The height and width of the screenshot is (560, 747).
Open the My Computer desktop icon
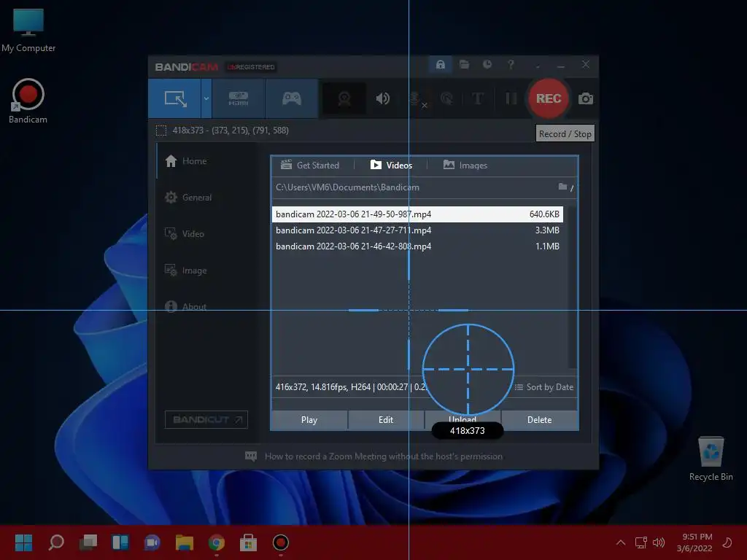coord(28,31)
